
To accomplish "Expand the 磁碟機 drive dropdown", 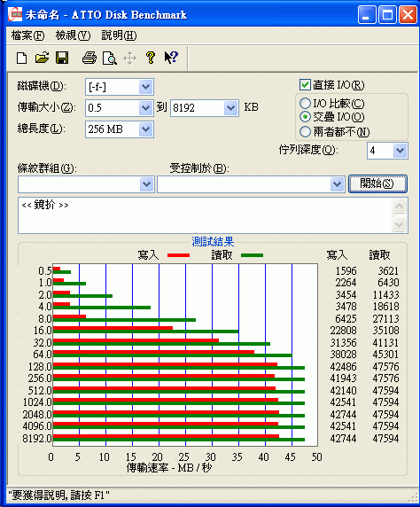I will (x=146, y=87).
